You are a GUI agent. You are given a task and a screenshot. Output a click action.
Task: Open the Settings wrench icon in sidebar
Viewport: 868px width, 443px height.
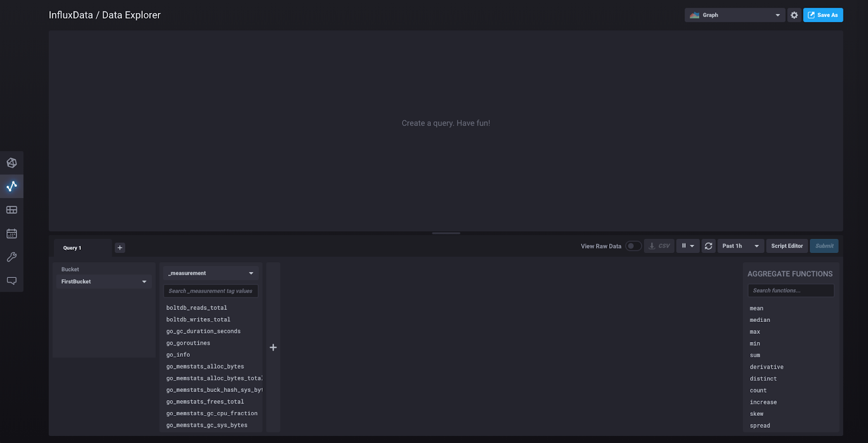click(x=11, y=257)
